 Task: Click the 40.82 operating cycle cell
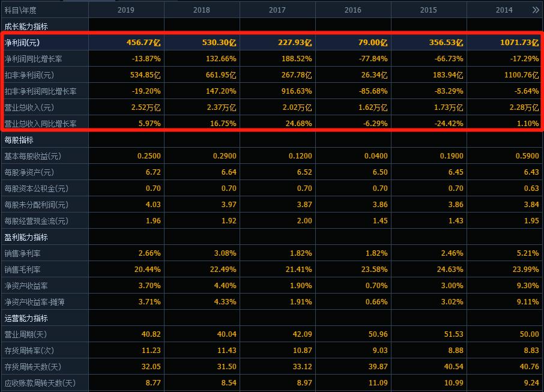pos(151,334)
